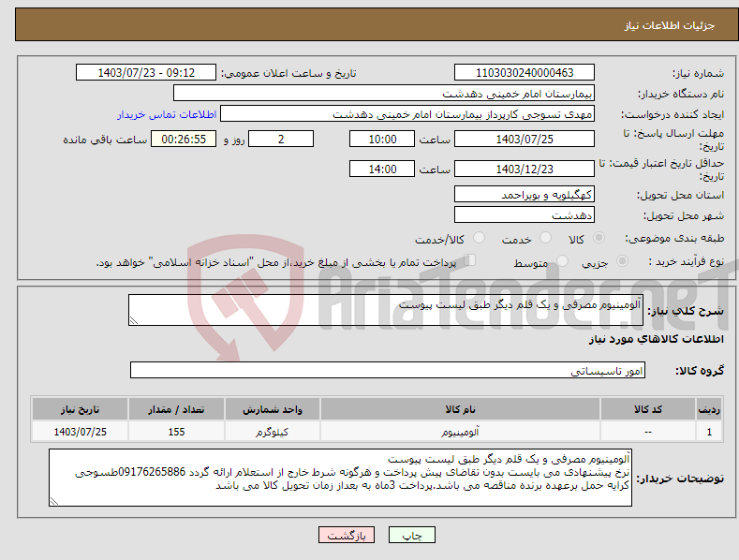Click the واحد شمارش column header
The width and height of the screenshot is (739, 560).
point(273,409)
